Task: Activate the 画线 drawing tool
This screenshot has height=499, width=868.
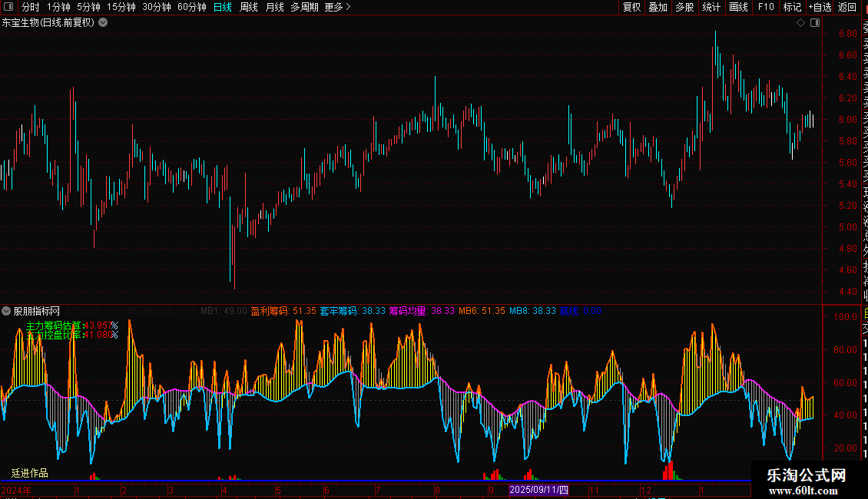Action: click(738, 7)
